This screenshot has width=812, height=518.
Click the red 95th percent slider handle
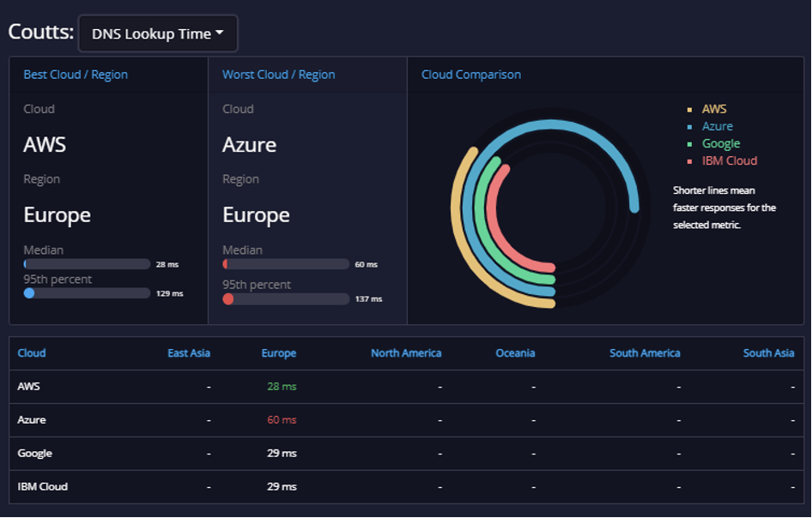click(x=227, y=299)
